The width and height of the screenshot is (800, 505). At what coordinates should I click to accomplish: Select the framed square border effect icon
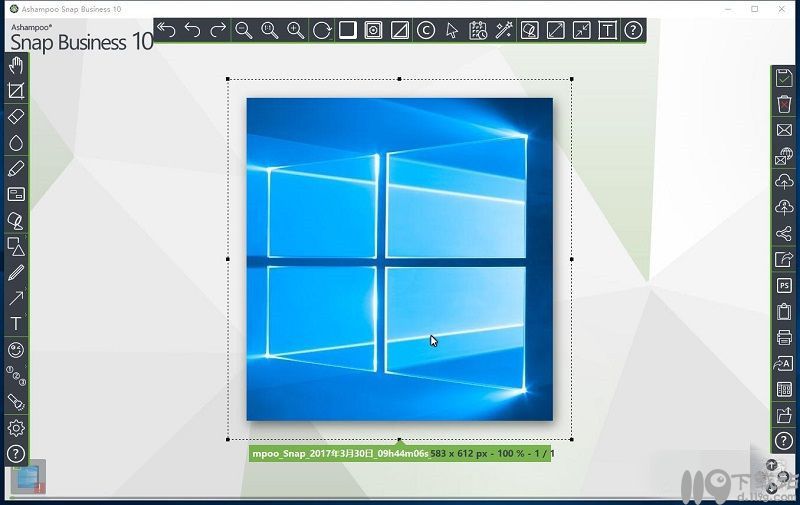coord(373,30)
